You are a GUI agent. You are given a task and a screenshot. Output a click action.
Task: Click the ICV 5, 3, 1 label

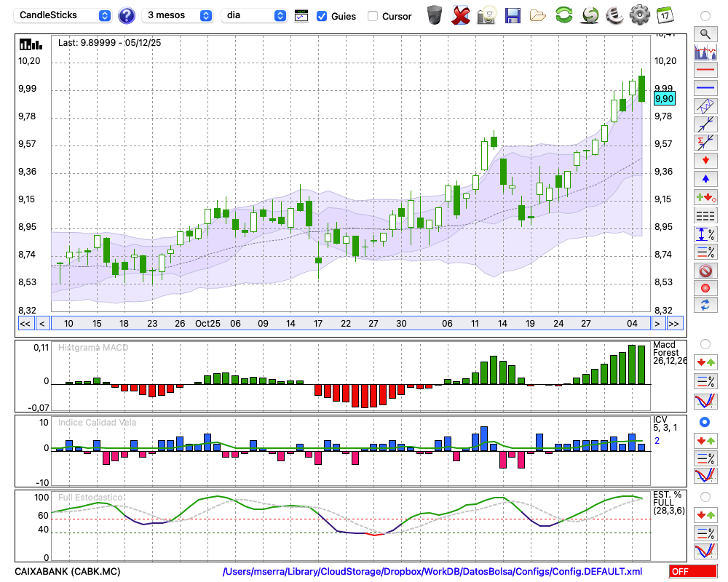[665, 423]
